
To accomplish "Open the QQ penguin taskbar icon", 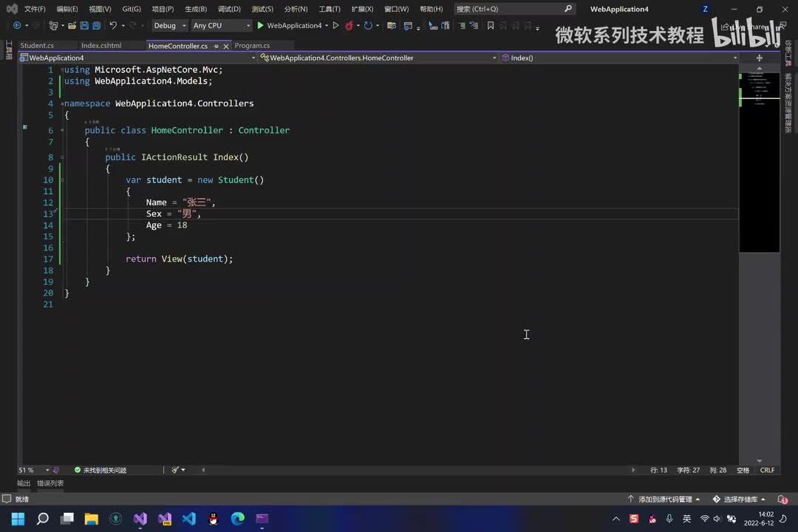I will click(x=214, y=519).
